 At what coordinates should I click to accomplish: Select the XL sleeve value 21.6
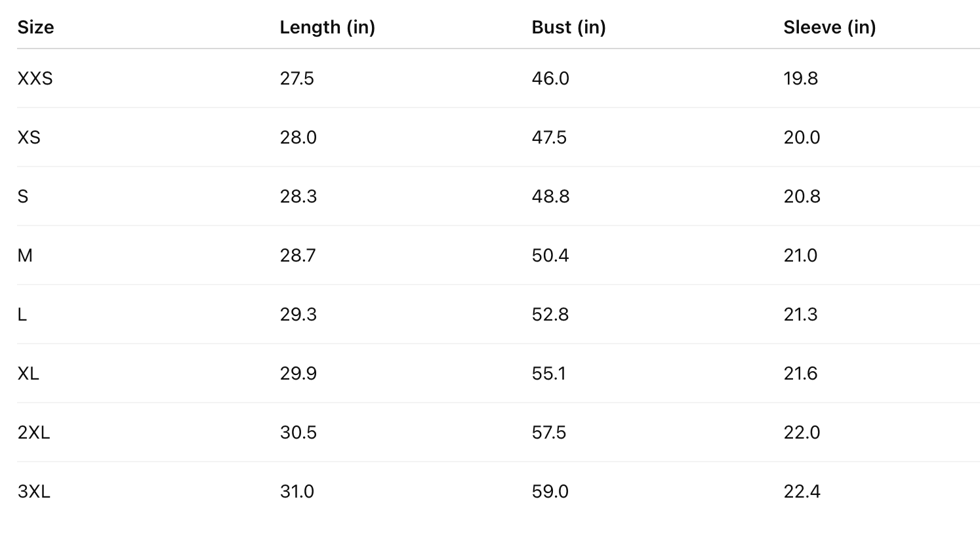[800, 374]
